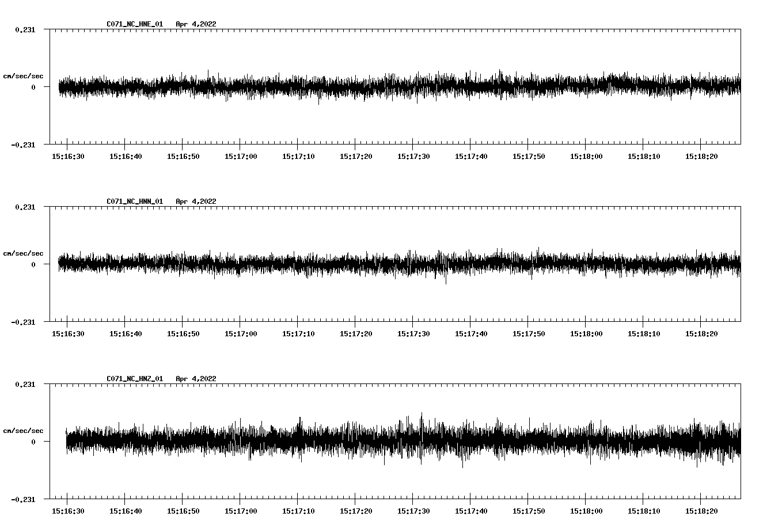
Task: Click 15:17:40 time label under HNE plot
Action: 471,157
